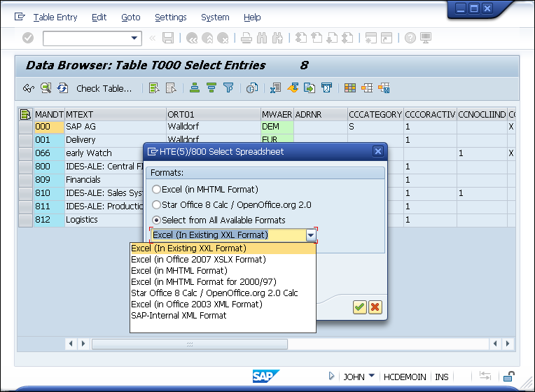535x392 pixels.
Task: Open the Edit menu
Action: click(x=99, y=17)
